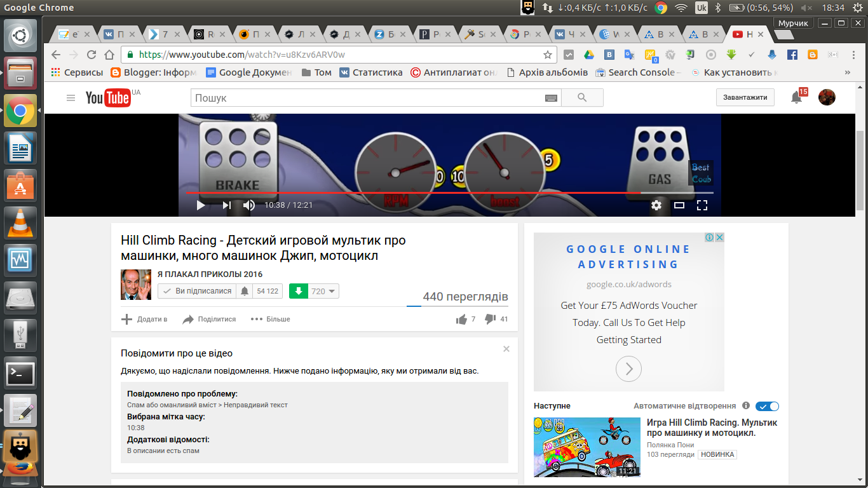Mute the video volume speaker icon
Image resolution: width=868 pixels, height=488 pixels.
(249, 205)
